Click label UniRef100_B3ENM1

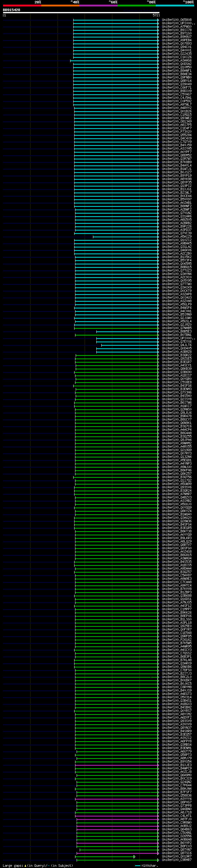tap(176, 748)
